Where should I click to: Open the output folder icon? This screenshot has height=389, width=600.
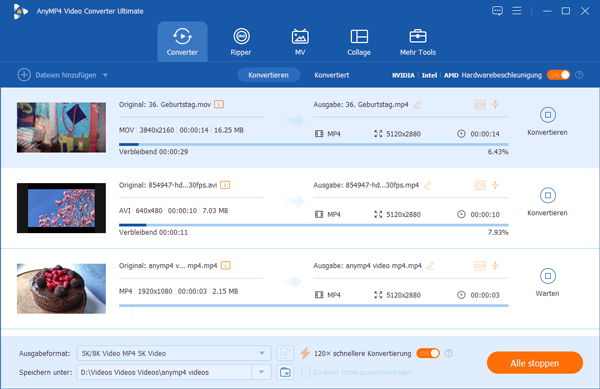[285, 372]
